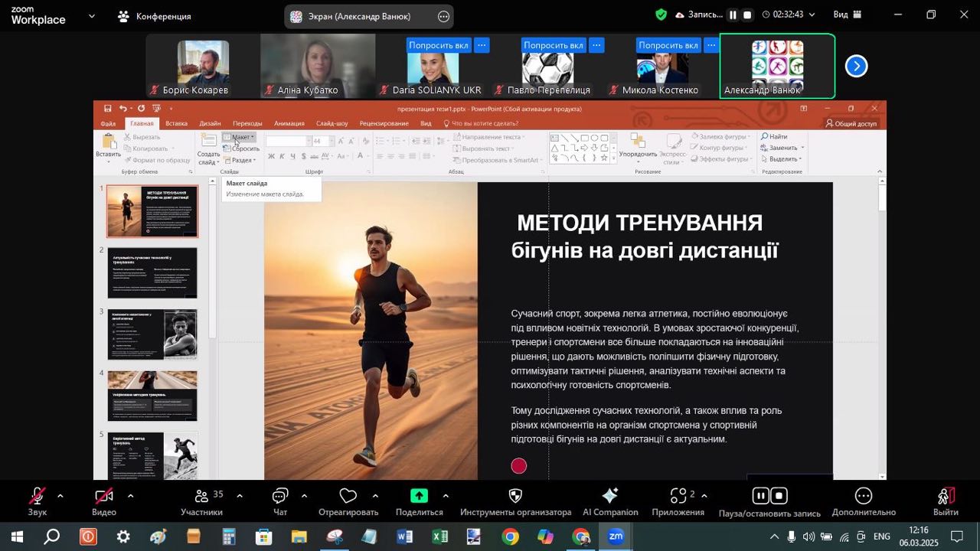Unmute microphone with the Звук button
The width and height of the screenshot is (980, 551).
(37, 496)
